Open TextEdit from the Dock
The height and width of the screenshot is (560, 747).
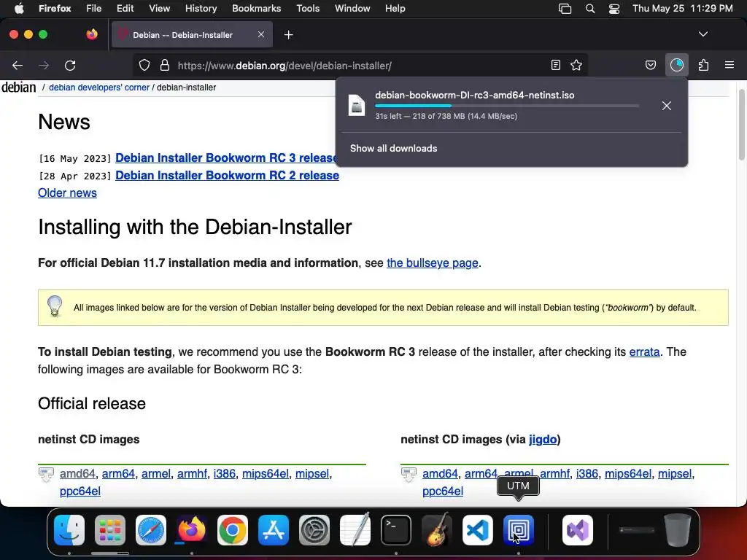pyautogui.click(x=355, y=529)
